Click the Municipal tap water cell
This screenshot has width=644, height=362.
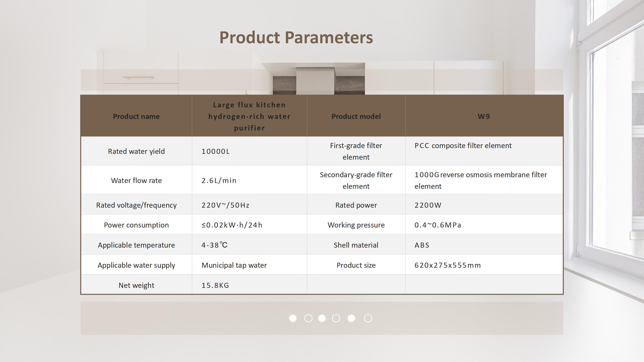234,265
